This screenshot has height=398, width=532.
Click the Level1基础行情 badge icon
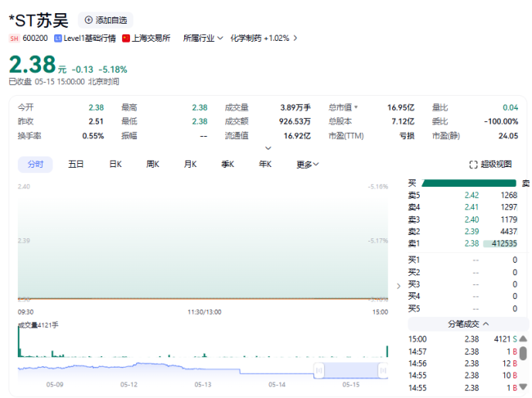coord(58,38)
